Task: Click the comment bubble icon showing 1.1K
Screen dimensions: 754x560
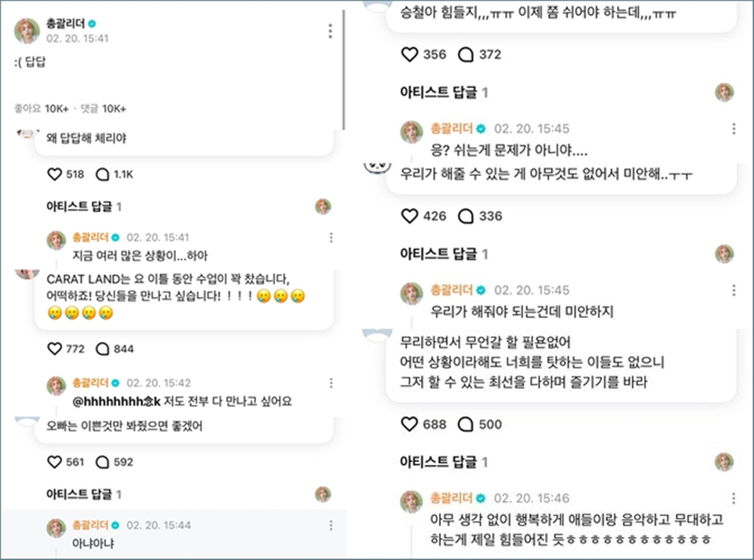Action: point(104,174)
